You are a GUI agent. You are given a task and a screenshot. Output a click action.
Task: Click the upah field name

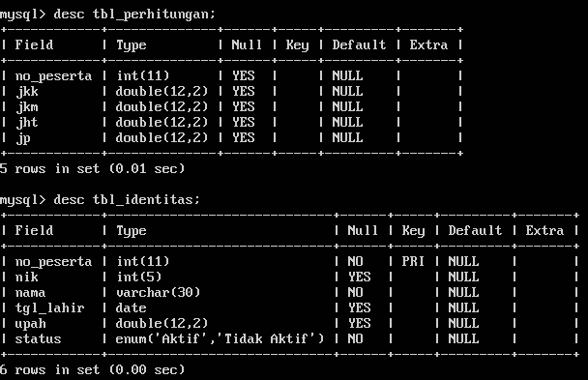30,324
